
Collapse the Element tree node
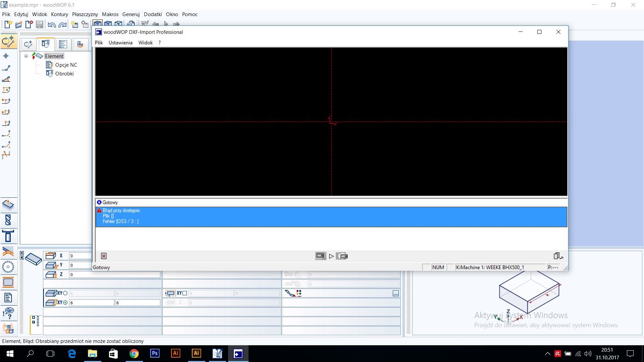(26, 56)
